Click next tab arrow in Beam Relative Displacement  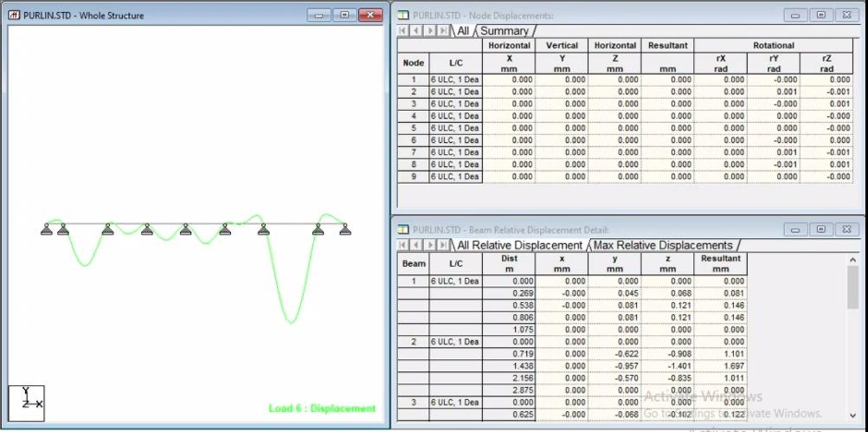pos(429,245)
